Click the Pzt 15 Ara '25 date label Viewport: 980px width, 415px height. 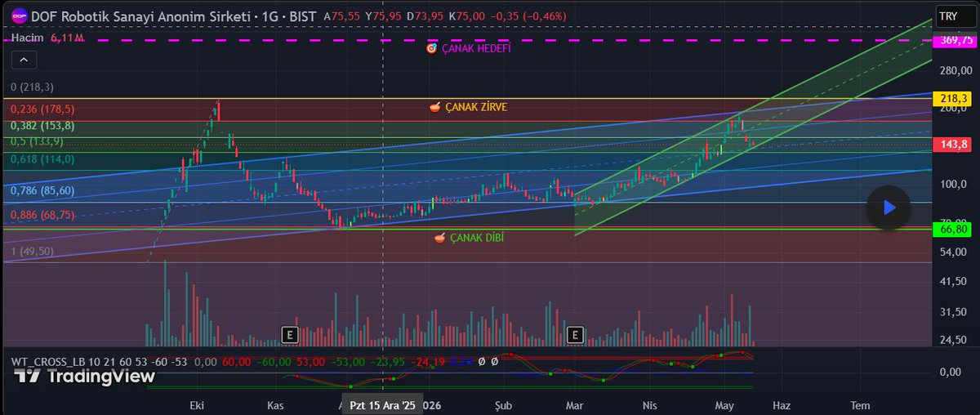click(382, 405)
